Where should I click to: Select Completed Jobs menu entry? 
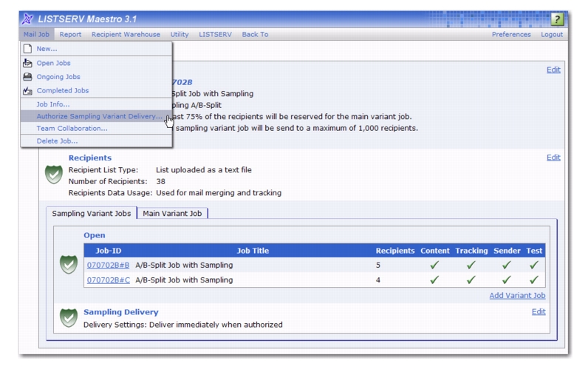click(96, 91)
